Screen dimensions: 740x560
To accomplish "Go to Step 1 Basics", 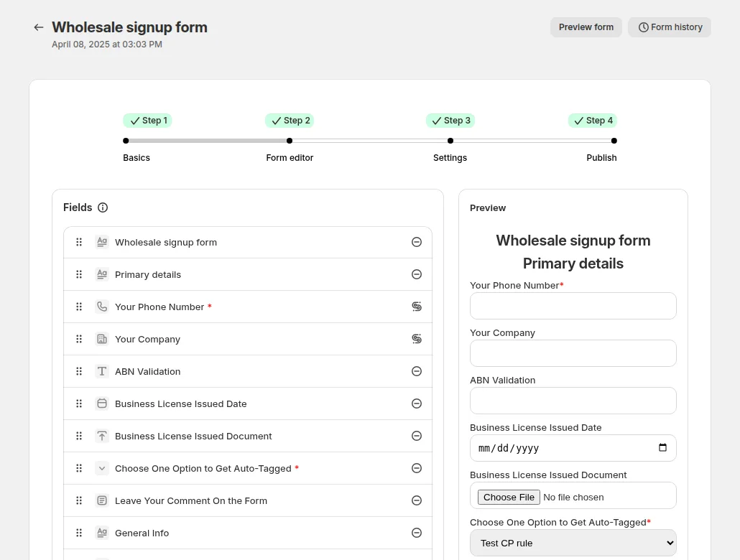I will [x=147, y=121].
